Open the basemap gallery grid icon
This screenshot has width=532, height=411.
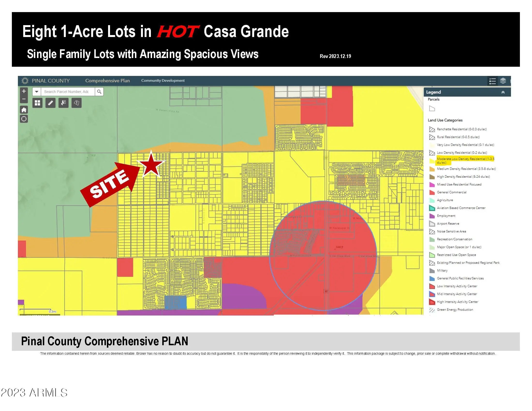tap(37, 103)
